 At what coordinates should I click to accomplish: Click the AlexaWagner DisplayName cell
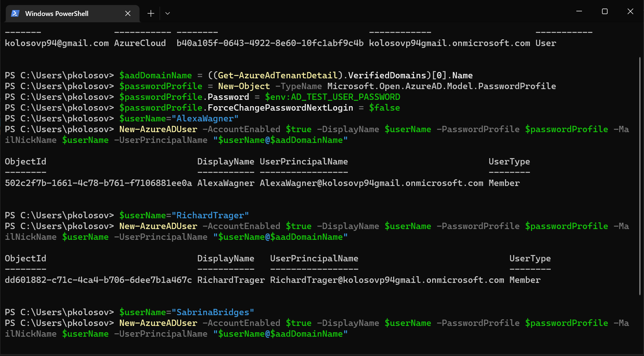pyautogui.click(x=226, y=183)
